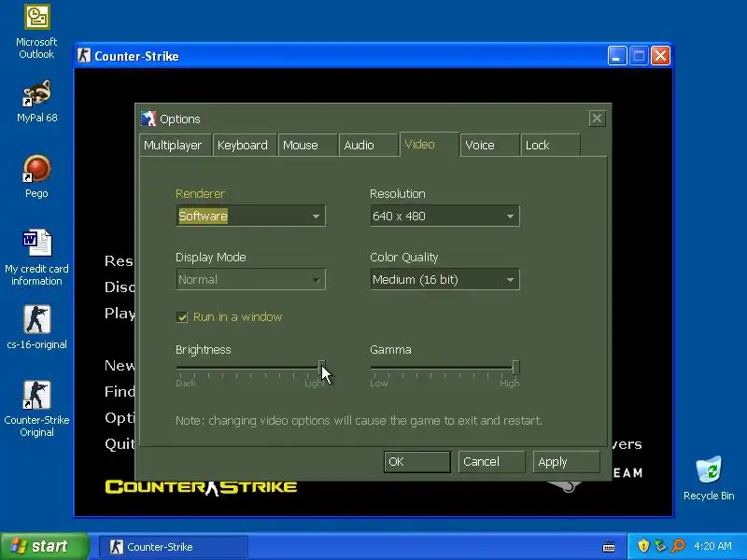Open the Windows start menu
The height and width of the screenshot is (560, 747).
44,546
